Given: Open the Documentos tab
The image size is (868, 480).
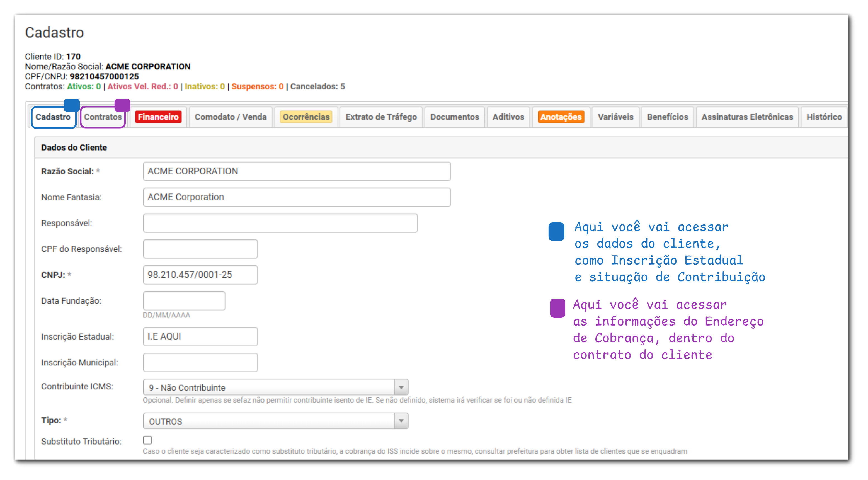Looking at the screenshot, I should pyautogui.click(x=454, y=117).
